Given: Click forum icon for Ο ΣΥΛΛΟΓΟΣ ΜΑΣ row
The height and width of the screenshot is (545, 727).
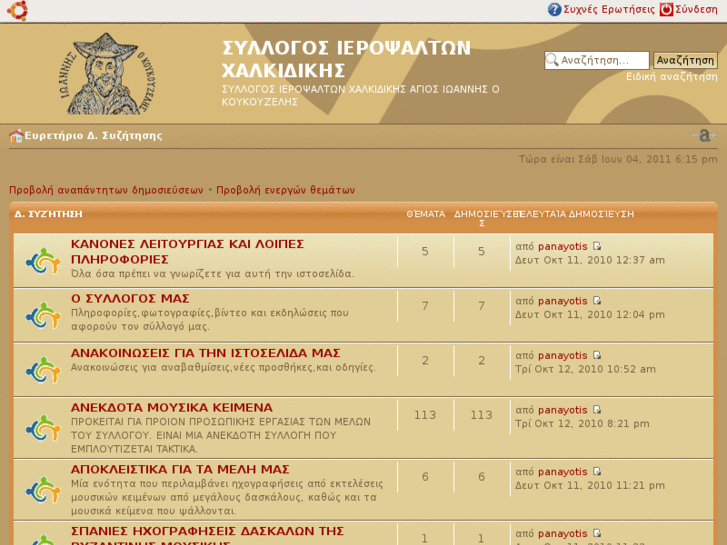Looking at the screenshot, I should (43, 316).
